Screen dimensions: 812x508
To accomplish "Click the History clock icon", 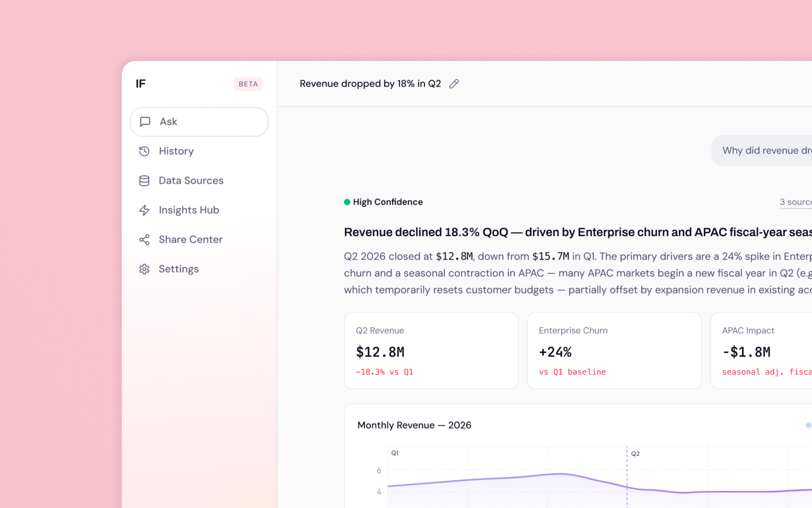I will pos(144,151).
